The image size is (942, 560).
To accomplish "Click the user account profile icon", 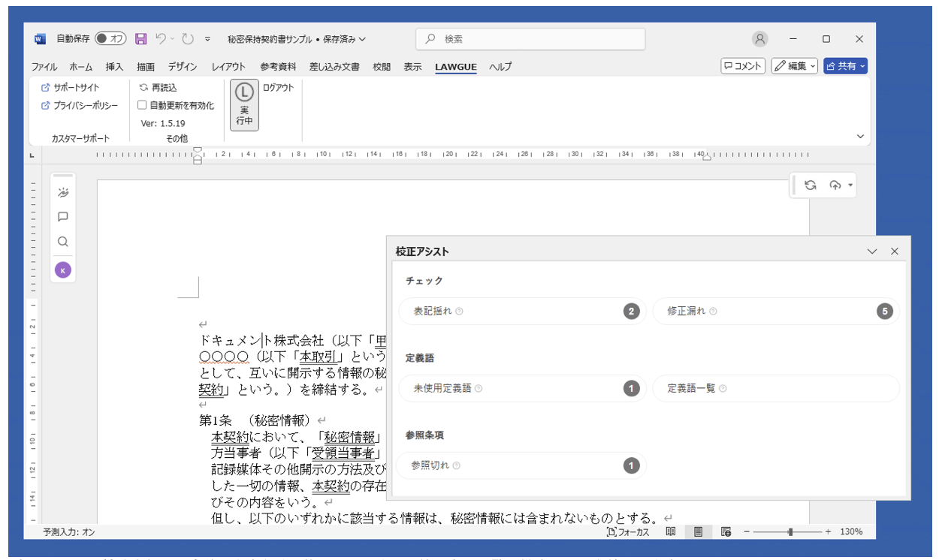I will coord(760,39).
